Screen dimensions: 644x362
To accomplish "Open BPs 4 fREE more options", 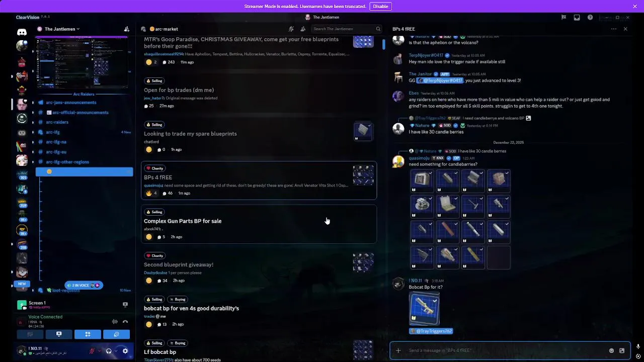I will coord(614,29).
